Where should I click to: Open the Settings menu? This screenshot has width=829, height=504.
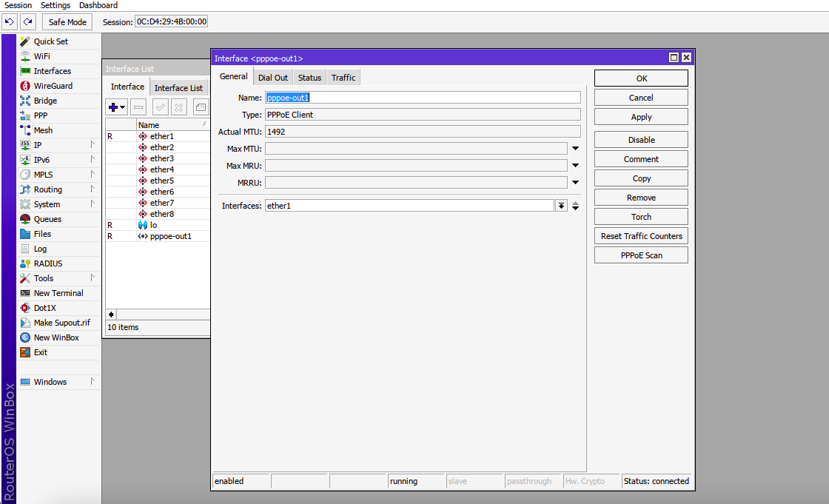pyautogui.click(x=55, y=5)
